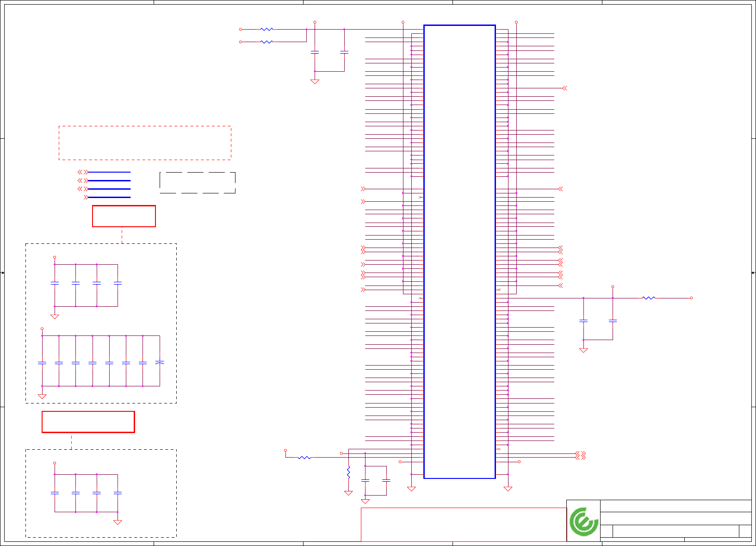Viewport: 756px width, 546px height.
Task: Select right capacitor of bottom pair near IC
Action: tap(386, 481)
